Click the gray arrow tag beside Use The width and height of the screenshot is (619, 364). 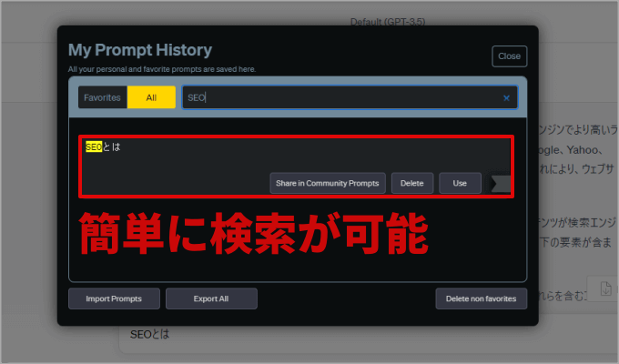[501, 184]
